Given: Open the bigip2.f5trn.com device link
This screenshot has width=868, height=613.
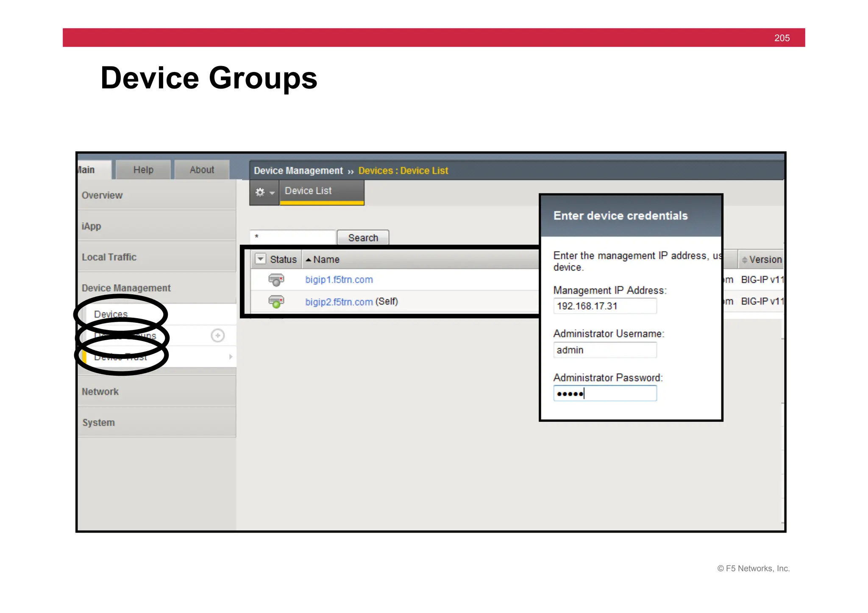Looking at the screenshot, I should coord(339,302).
